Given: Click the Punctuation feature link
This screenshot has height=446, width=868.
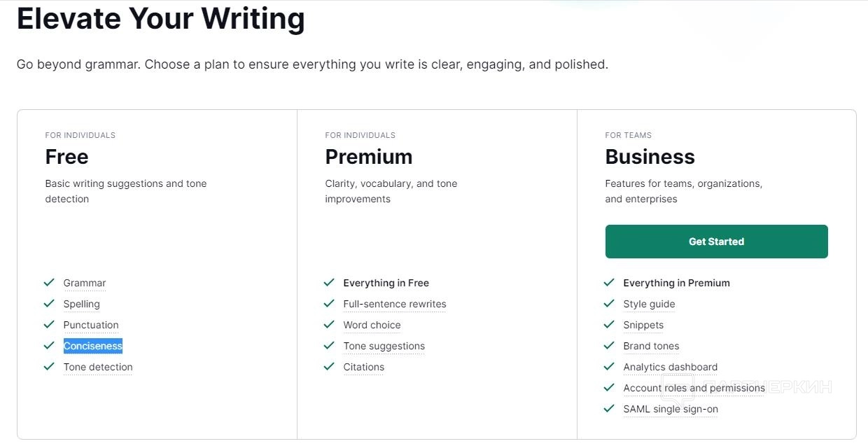Looking at the screenshot, I should point(91,325).
